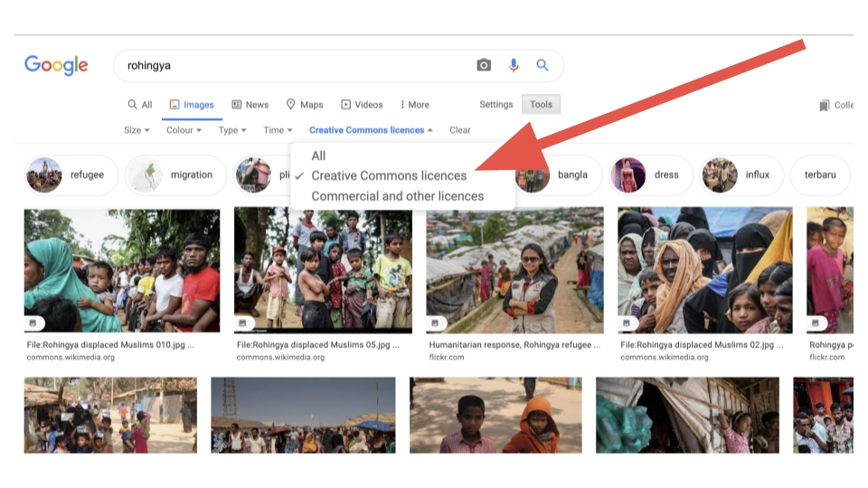Image resolution: width=868 pixels, height=488 pixels.
Task: Start voice search with microphone icon
Action: pyautogui.click(x=514, y=65)
